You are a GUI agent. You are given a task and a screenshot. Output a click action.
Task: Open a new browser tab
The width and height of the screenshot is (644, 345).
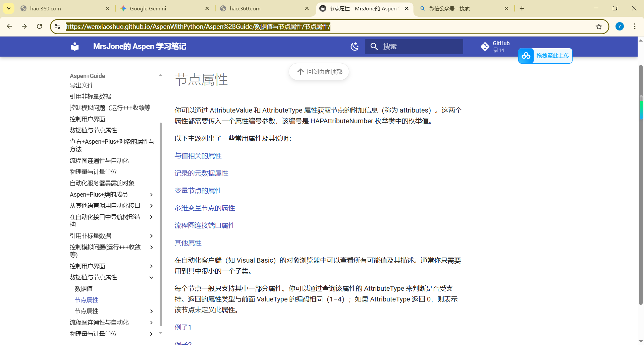click(x=522, y=8)
